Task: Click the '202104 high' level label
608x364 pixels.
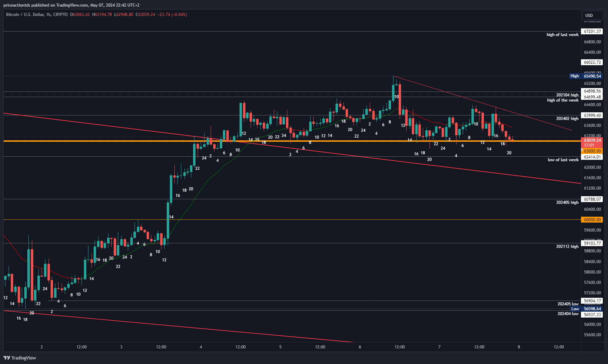Action: point(567,95)
